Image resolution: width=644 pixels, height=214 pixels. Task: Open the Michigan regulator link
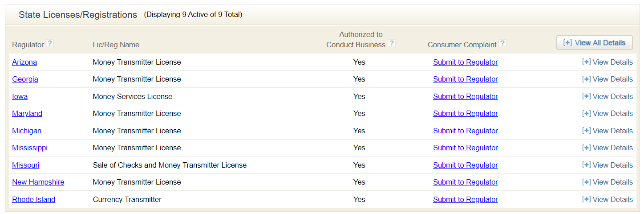pyautogui.click(x=27, y=131)
